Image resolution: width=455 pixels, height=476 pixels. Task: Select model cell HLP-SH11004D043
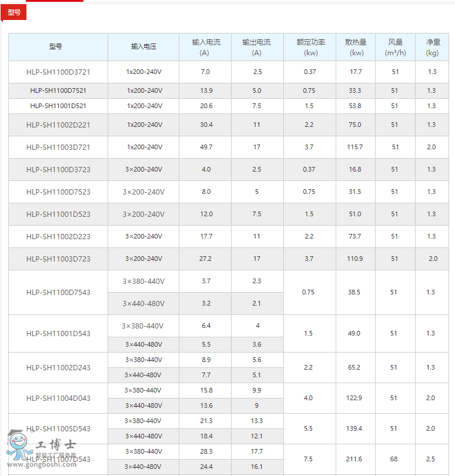pos(58,398)
